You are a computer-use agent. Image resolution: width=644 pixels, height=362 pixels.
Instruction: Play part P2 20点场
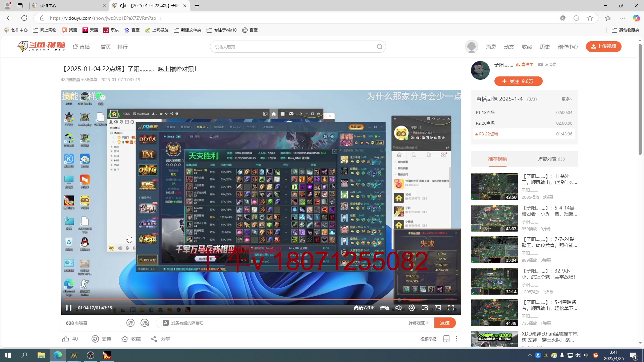tap(524, 123)
